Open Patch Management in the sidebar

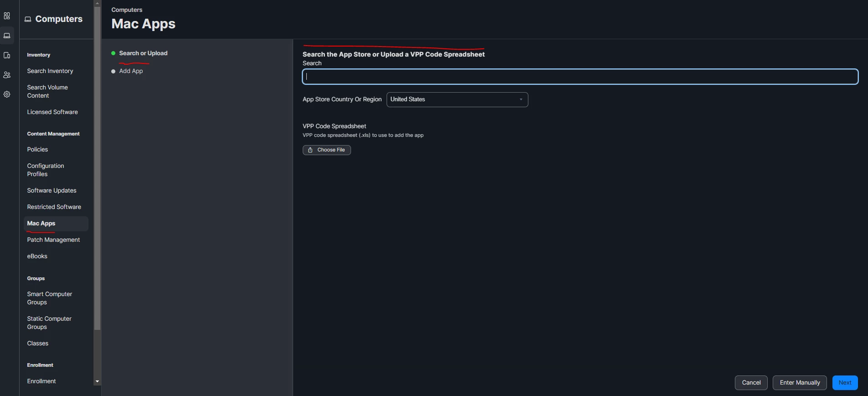53,240
